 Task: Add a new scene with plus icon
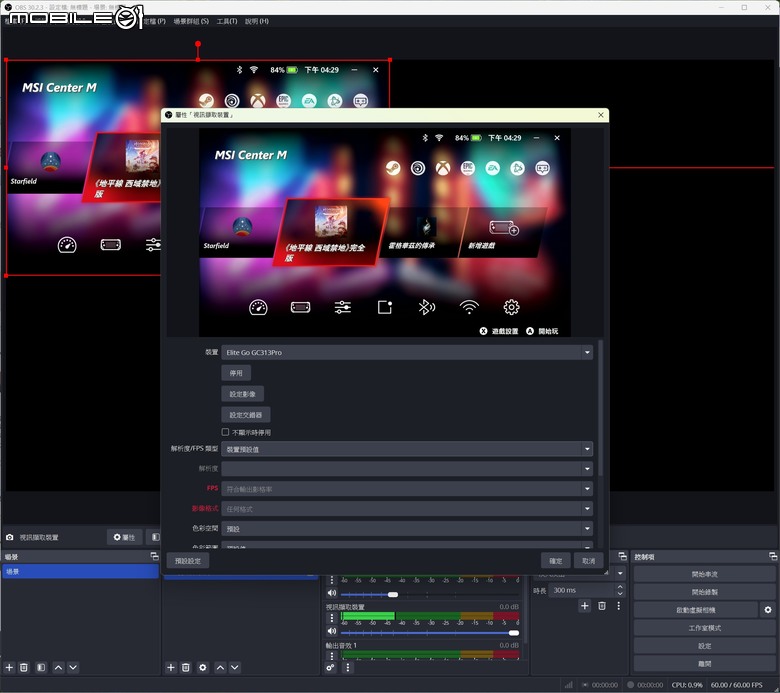(x=9, y=667)
